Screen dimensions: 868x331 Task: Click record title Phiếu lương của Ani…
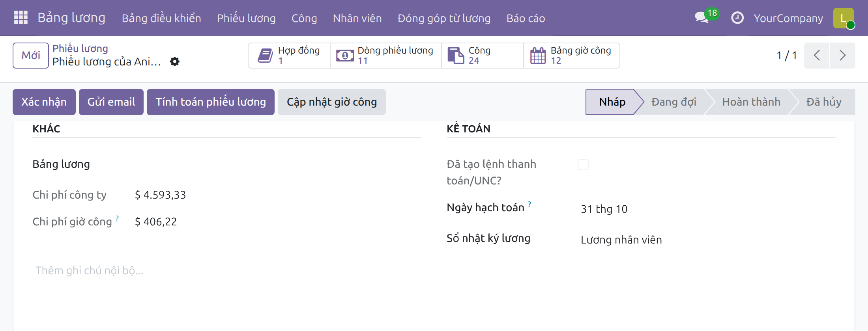[x=107, y=62]
